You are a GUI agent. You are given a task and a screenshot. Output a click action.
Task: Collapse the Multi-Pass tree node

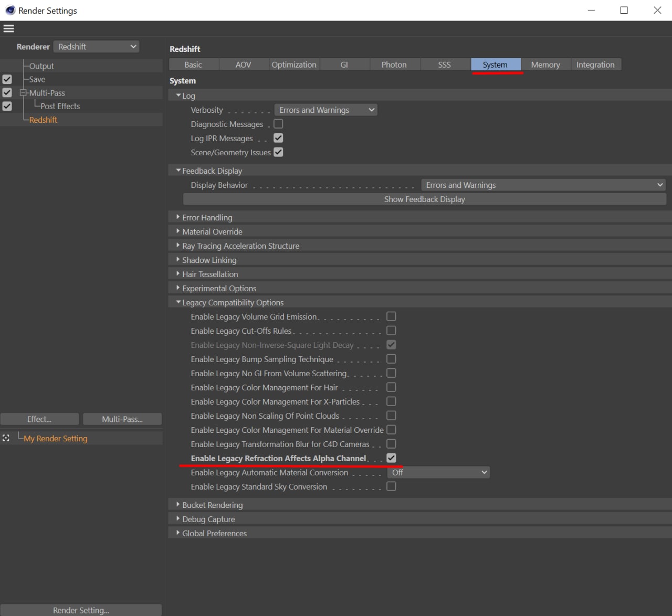(23, 93)
